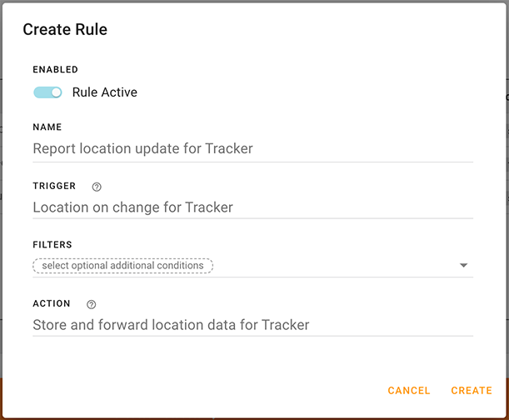
Task: Expand the Filters dropdown arrow
Action: click(464, 266)
